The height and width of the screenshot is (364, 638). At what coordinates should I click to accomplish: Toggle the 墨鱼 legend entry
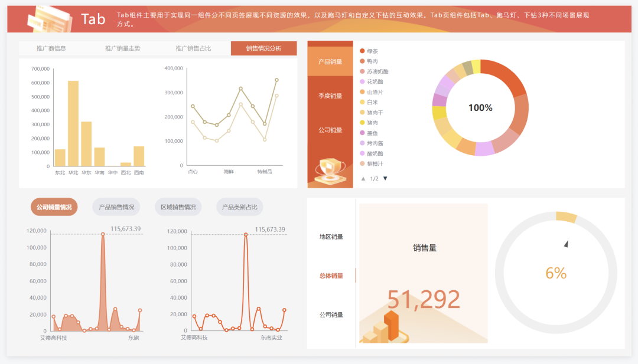point(369,133)
